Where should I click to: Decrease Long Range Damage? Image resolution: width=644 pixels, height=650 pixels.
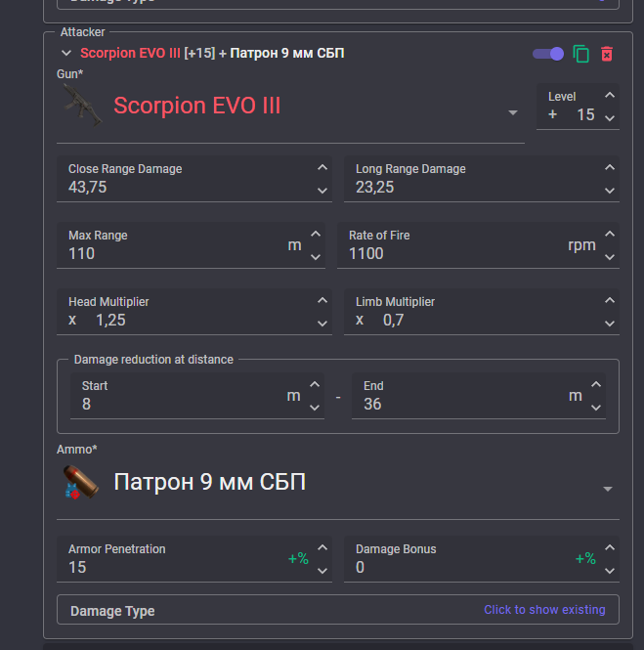[610, 191]
